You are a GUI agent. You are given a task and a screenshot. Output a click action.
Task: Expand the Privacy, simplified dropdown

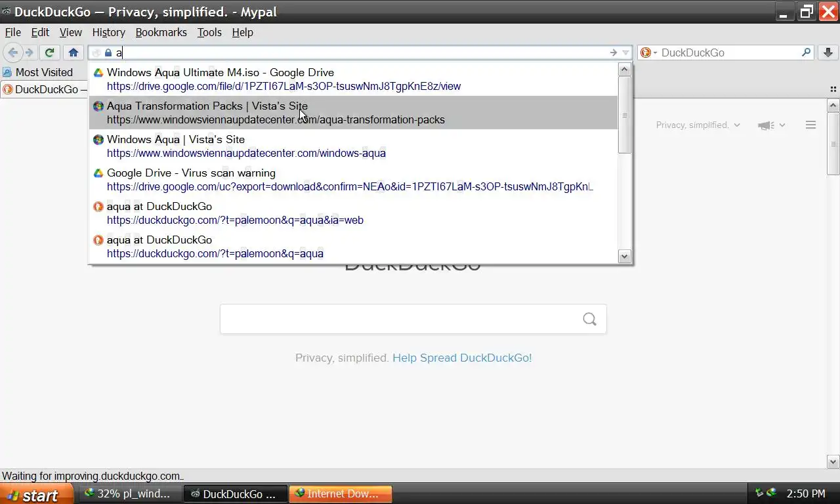click(x=698, y=125)
